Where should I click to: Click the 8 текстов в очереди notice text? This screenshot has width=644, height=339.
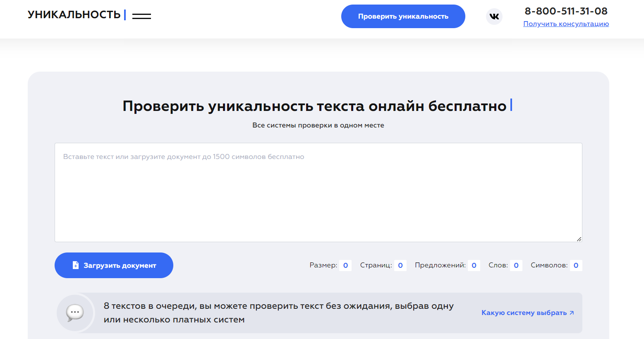point(279,313)
